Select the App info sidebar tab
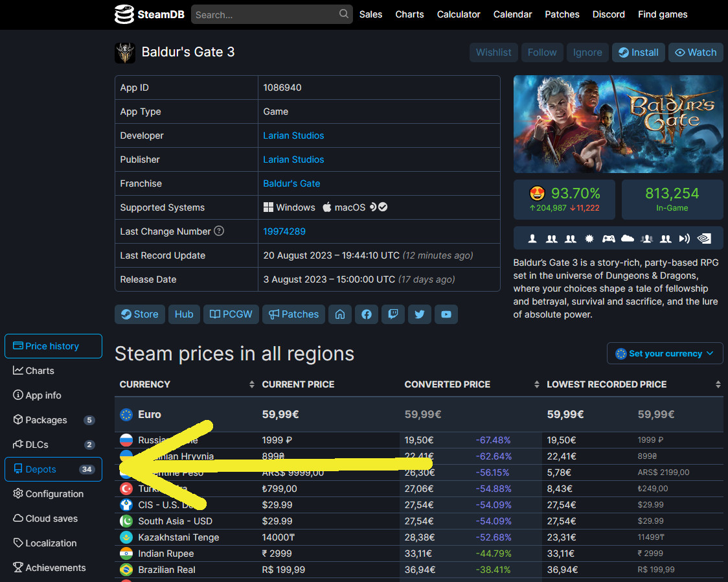 click(53, 395)
